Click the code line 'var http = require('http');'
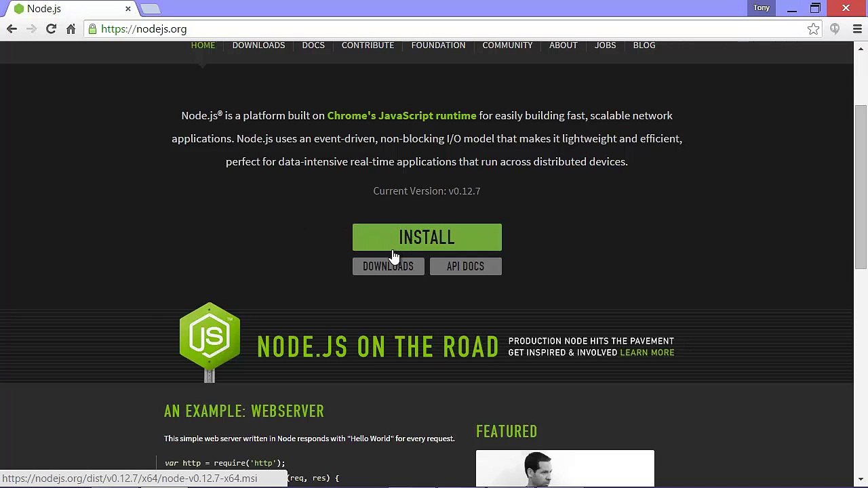The height and width of the screenshot is (488, 868). pos(225,464)
